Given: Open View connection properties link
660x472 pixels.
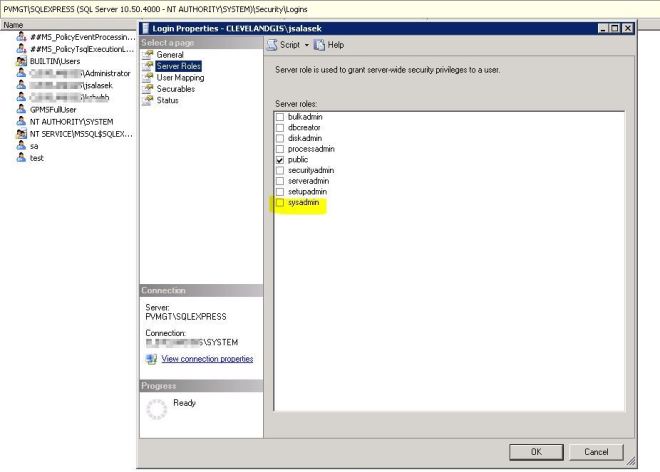Looking at the screenshot, I should click(207, 359).
